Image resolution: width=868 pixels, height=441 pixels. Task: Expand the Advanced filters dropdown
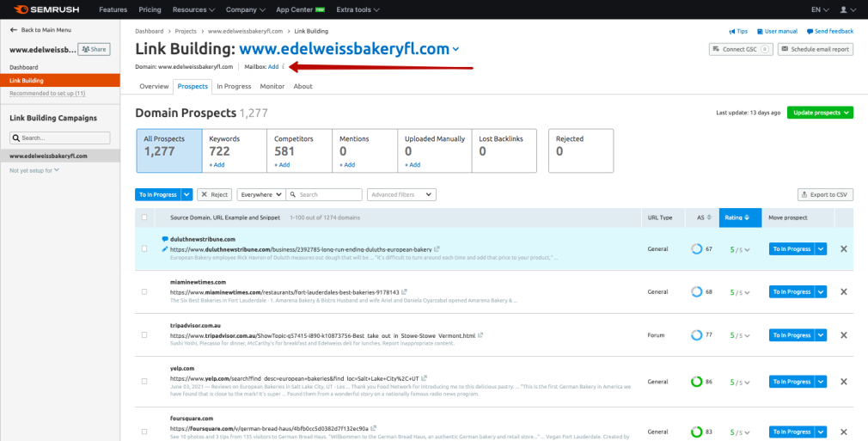click(x=401, y=195)
